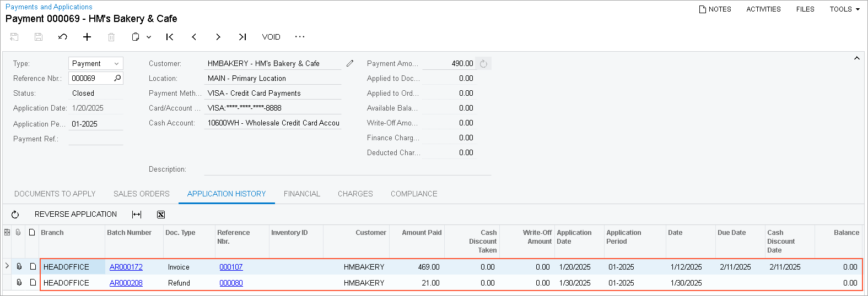Click the Reverse Application button
868x296 pixels.
(x=76, y=214)
